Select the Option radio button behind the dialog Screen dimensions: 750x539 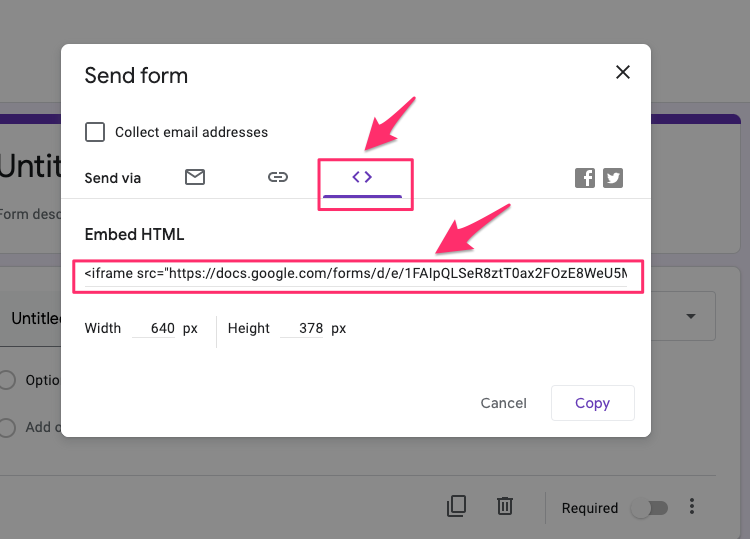[8, 380]
